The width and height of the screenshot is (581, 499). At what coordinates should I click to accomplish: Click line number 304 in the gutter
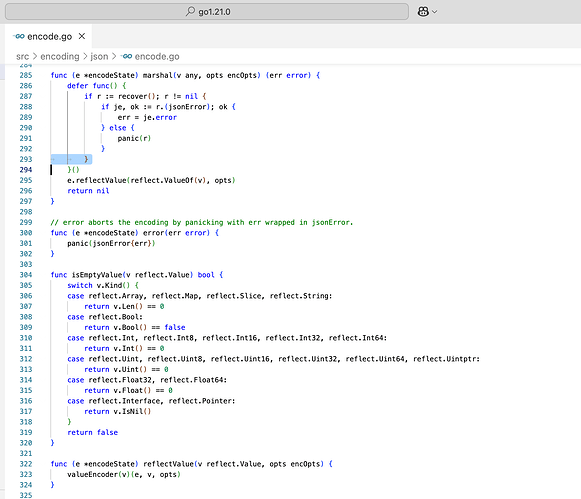click(26, 275)
